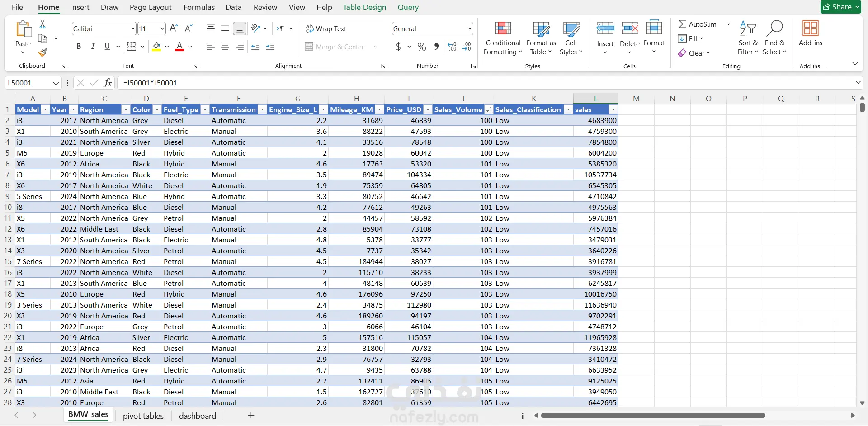Apply Percent Style number format
The height and width of the screenshot is (426, 868).
(422, 47)
